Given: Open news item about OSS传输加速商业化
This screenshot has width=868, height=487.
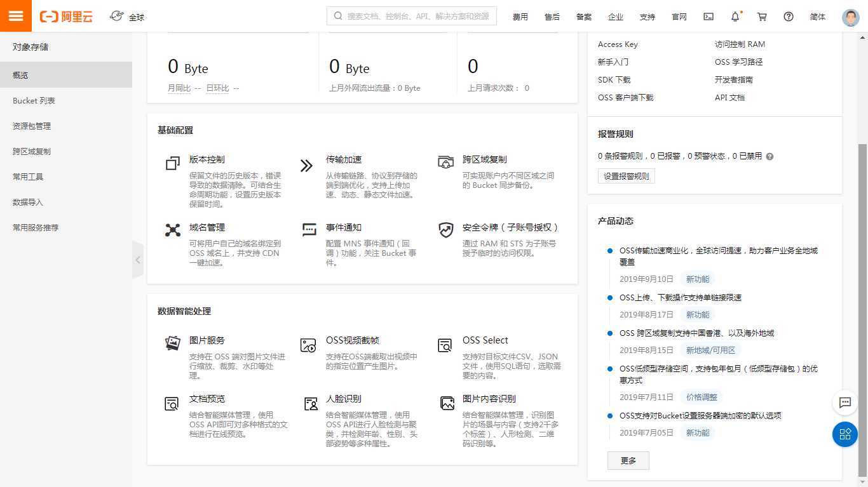Looking at the screenshot, I should point(719,256).
